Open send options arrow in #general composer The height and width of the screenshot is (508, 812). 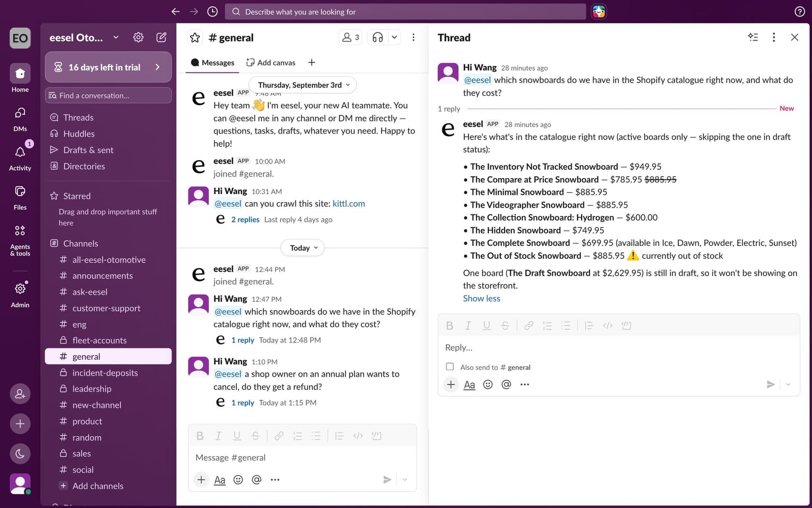(405, 480)
